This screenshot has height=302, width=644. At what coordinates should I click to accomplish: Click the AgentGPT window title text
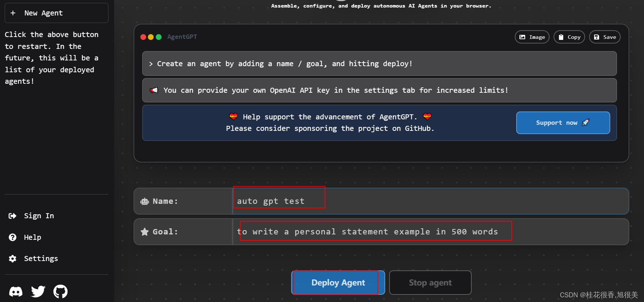click(182, 37)
